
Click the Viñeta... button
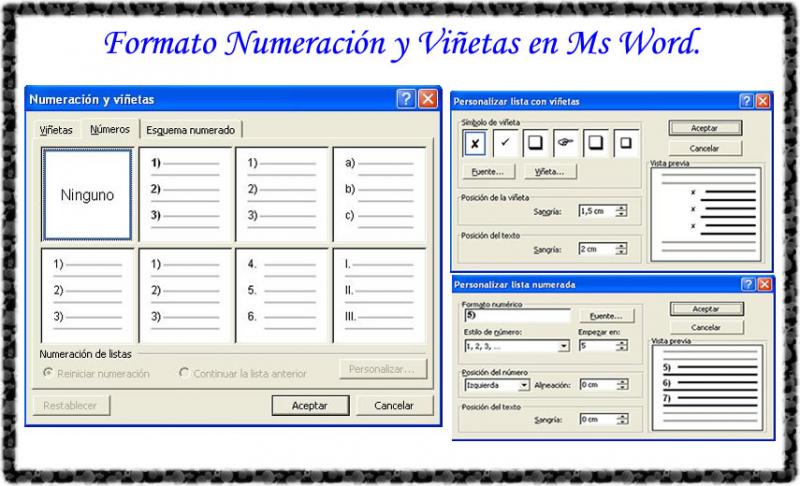tap(550, 172)
